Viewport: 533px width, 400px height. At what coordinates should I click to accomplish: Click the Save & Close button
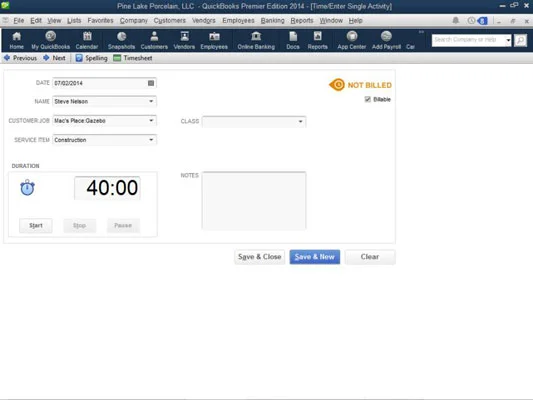coord(259,257)
